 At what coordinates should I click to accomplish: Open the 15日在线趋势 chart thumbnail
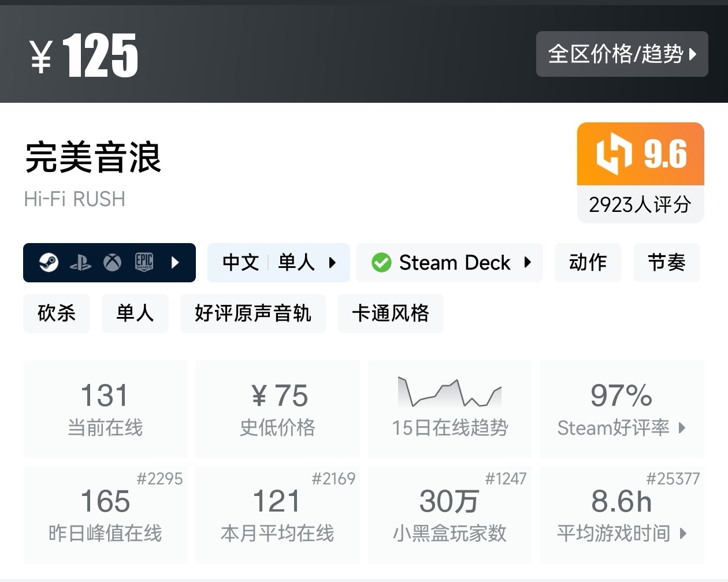pos(450,393)
